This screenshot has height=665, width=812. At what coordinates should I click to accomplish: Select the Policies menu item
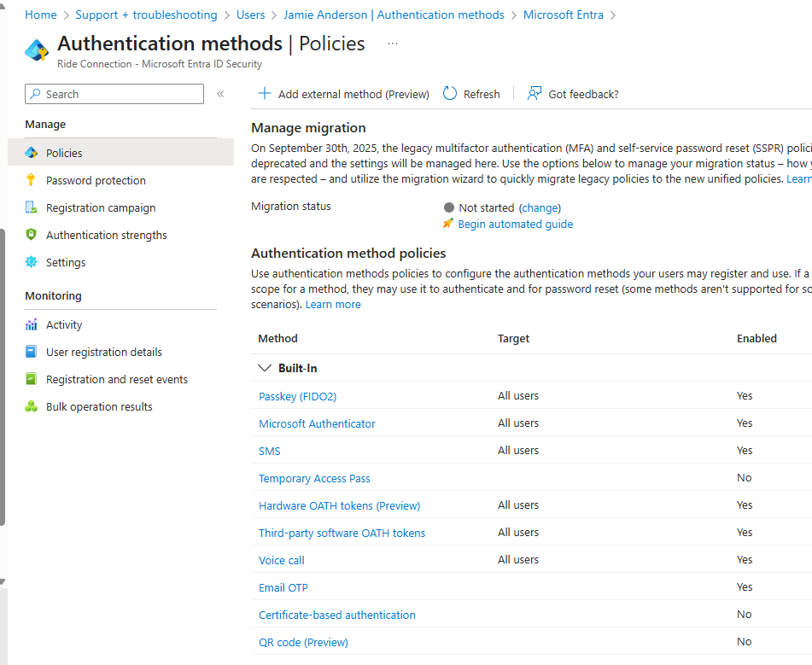pyautogui.click(x=64, y=153)
